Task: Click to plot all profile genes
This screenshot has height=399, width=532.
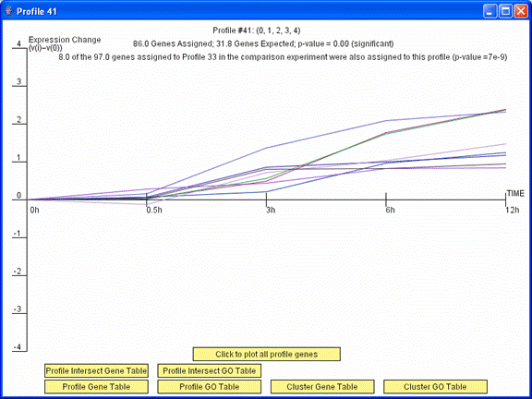Action: pyautogui.click(x=266, y=355)
